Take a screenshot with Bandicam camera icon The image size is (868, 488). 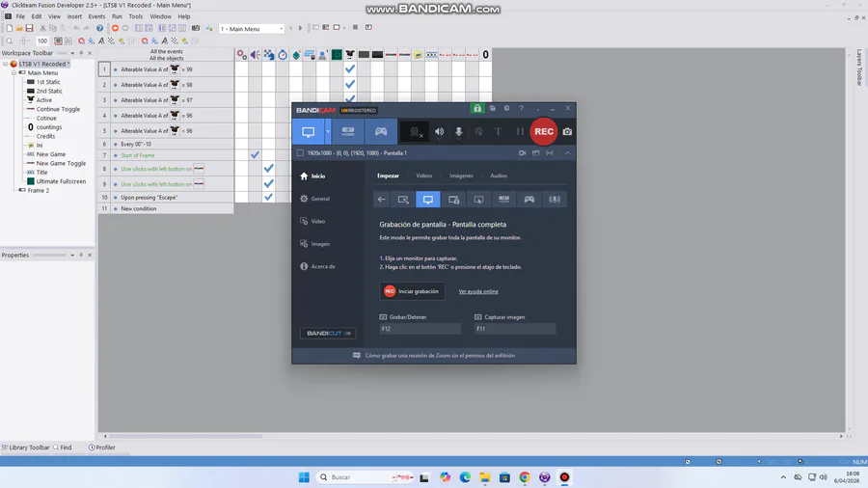pyautogui.click(x=567, y=132)
